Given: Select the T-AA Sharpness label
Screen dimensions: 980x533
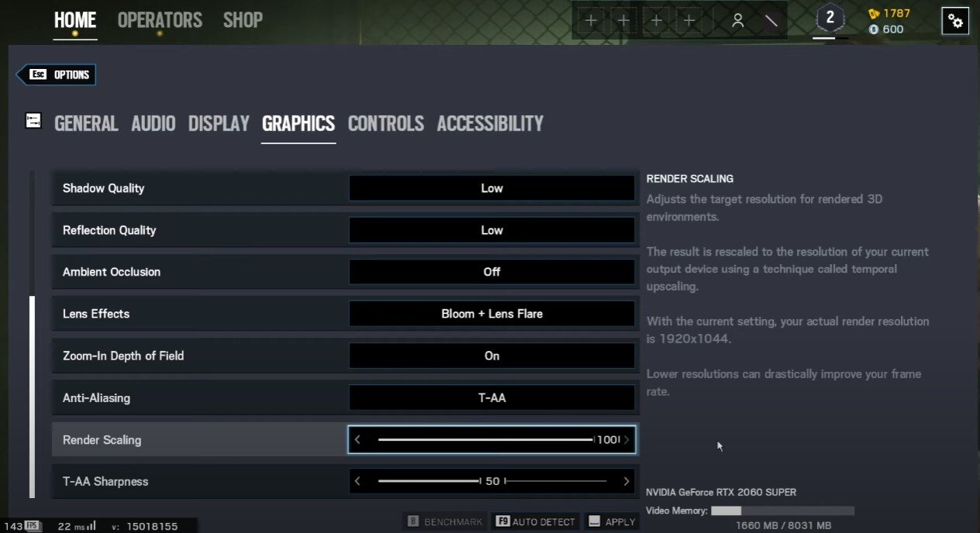Looking at the screenshot, I should (105, 481).
